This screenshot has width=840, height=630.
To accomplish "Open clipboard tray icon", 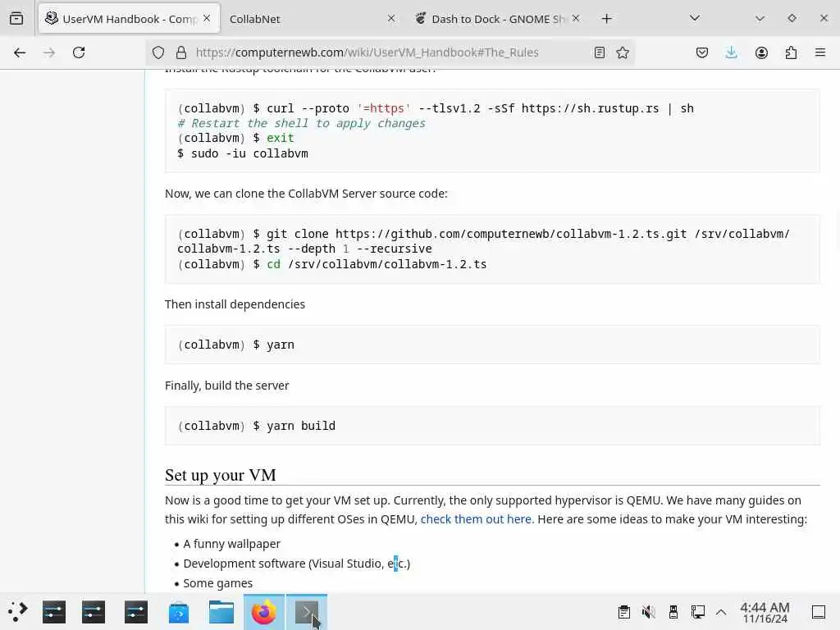I will click(x=623, y=612).
